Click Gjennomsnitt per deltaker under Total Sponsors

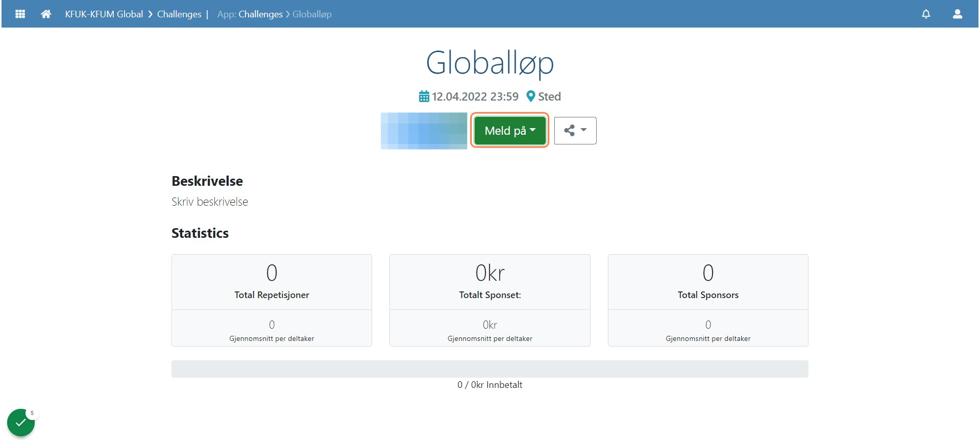pos(708,338)
